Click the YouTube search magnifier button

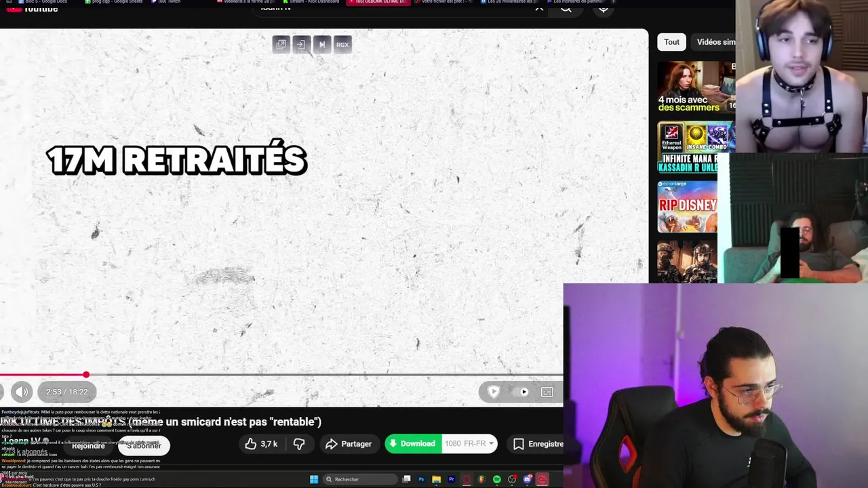(566, 8)
